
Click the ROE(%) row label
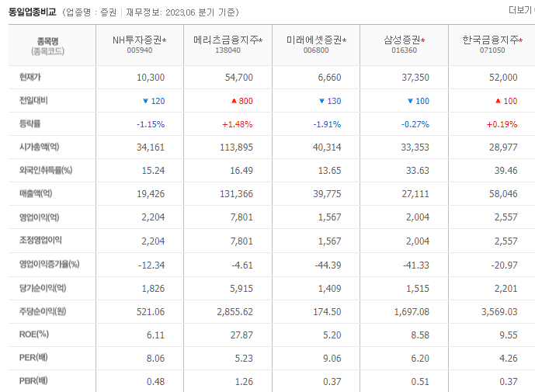[x=34, y=335]
